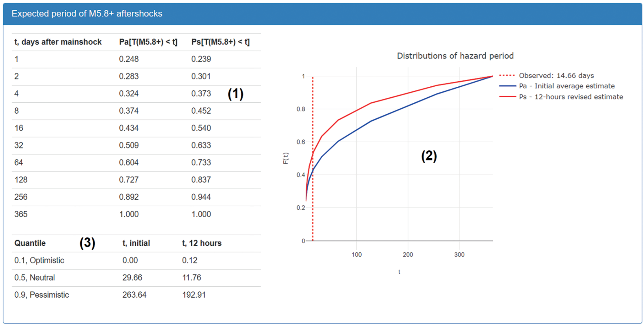
Task: Select the 't, days after mainshock' column header
Action: [x=58, y=42]
